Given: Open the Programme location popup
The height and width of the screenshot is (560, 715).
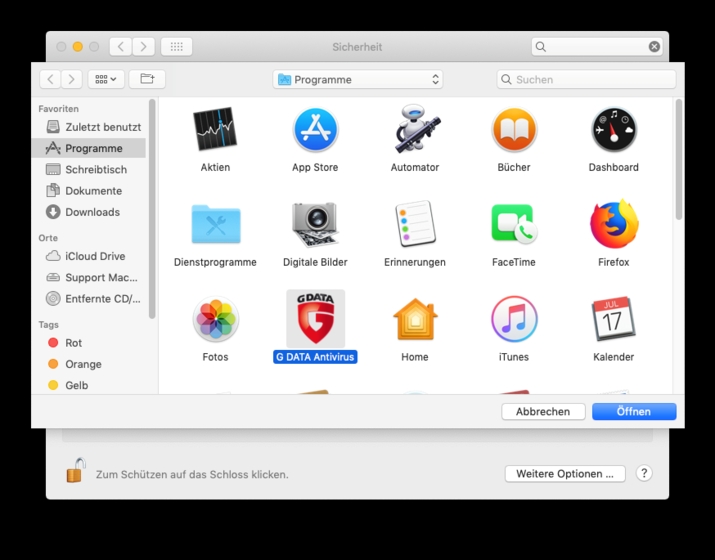Looking at the screenshot, I should (x=358, y=79).
